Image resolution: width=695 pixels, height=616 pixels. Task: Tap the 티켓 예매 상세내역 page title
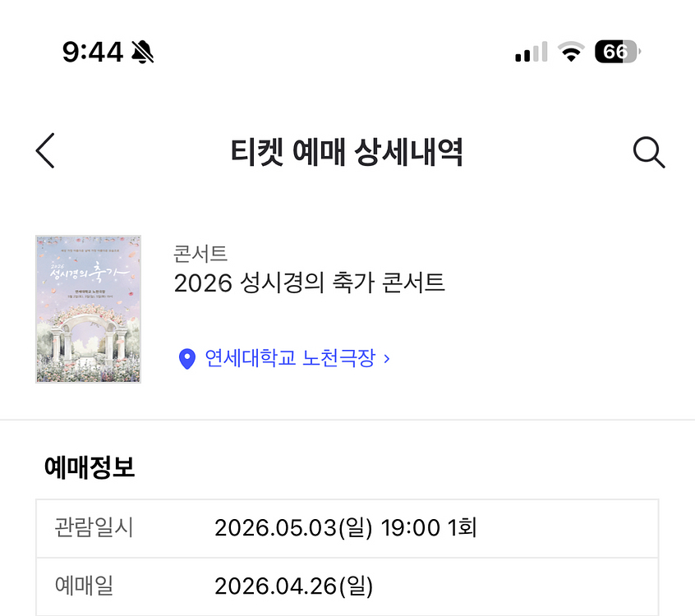pos(347,152)
